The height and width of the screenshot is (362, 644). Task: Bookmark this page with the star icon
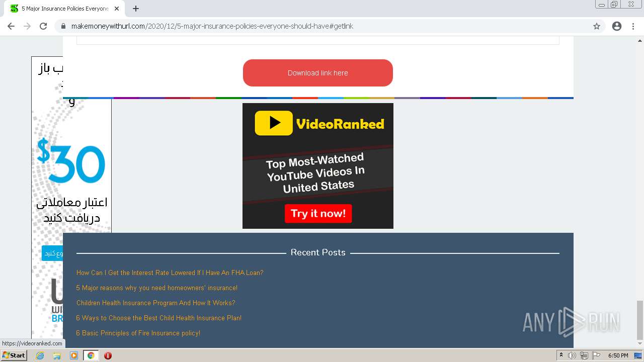pyautogui.click(x=597, y=26)
